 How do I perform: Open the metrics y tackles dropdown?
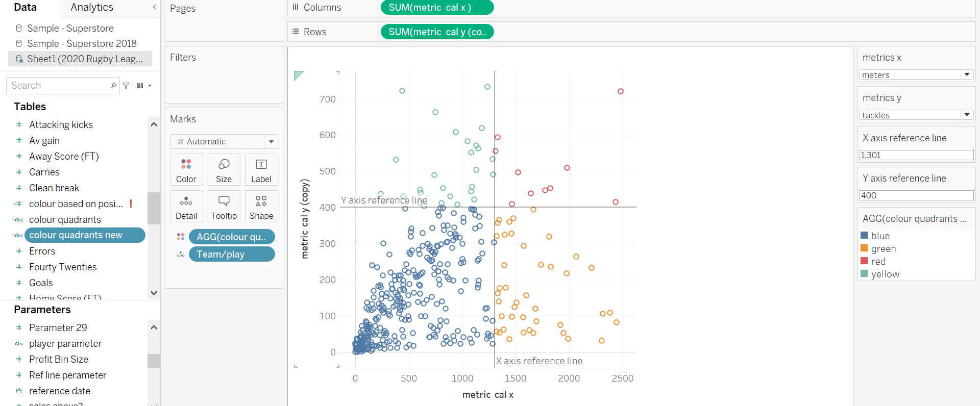click(x=967, y=115)
